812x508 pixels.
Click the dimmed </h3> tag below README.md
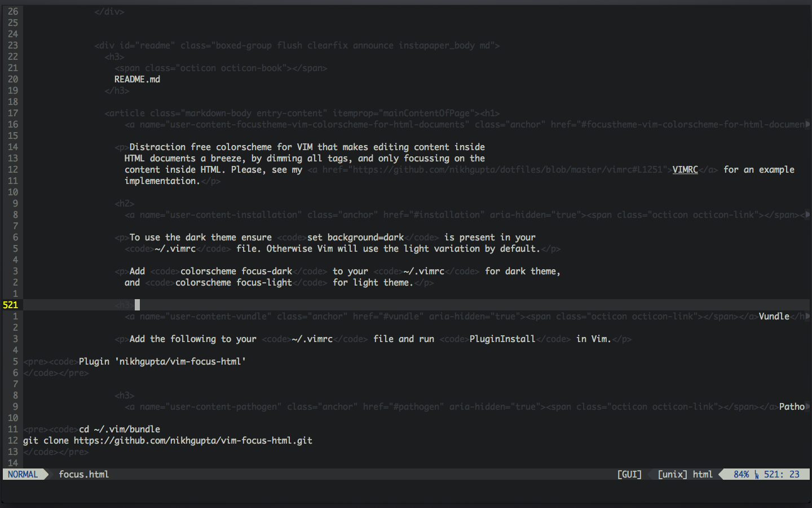pyautogui.click(x=117, y=90)
